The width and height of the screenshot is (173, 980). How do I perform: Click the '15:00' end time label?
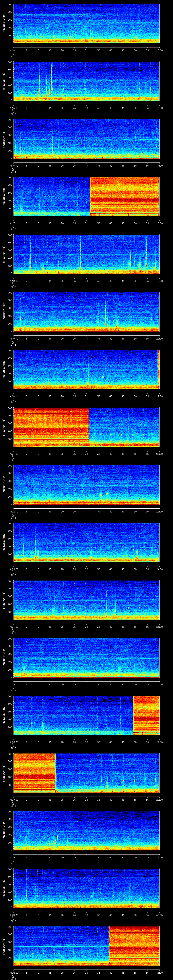click(160, 50)
